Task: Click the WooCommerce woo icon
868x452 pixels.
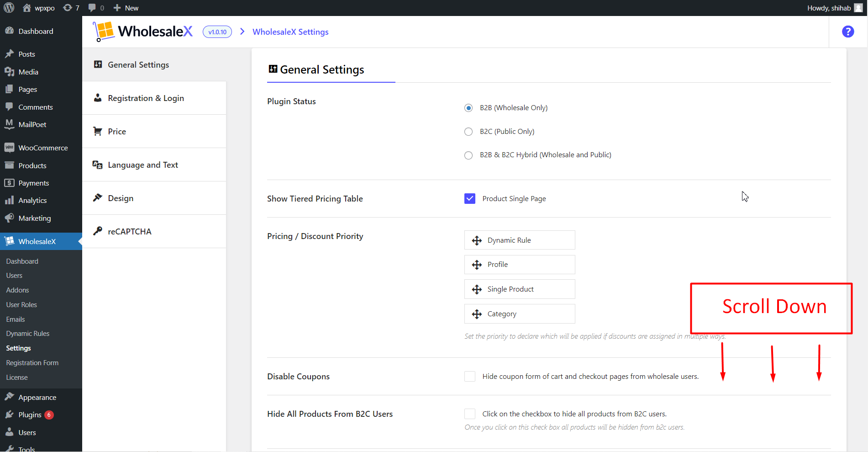Action: 9,148
